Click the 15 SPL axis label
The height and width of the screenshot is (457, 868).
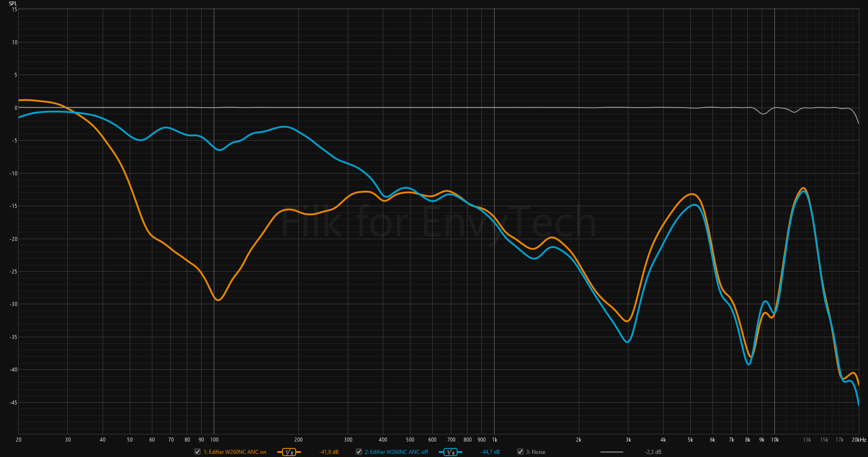click(14, 9)
